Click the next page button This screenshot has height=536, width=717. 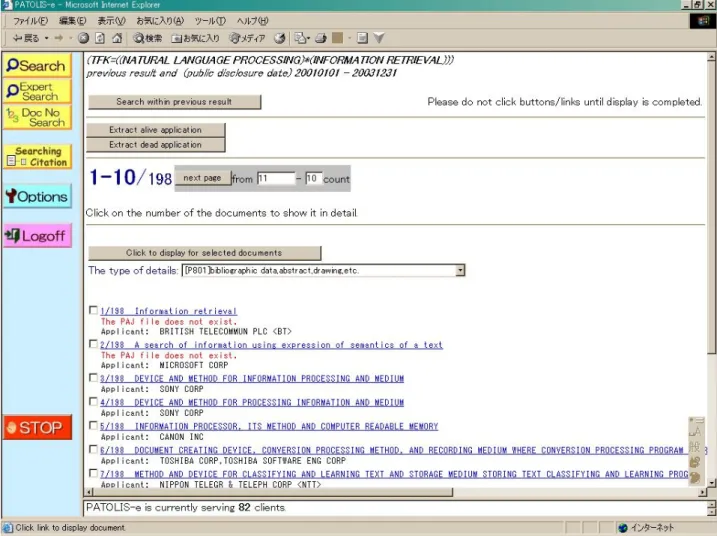pos(202,178)
